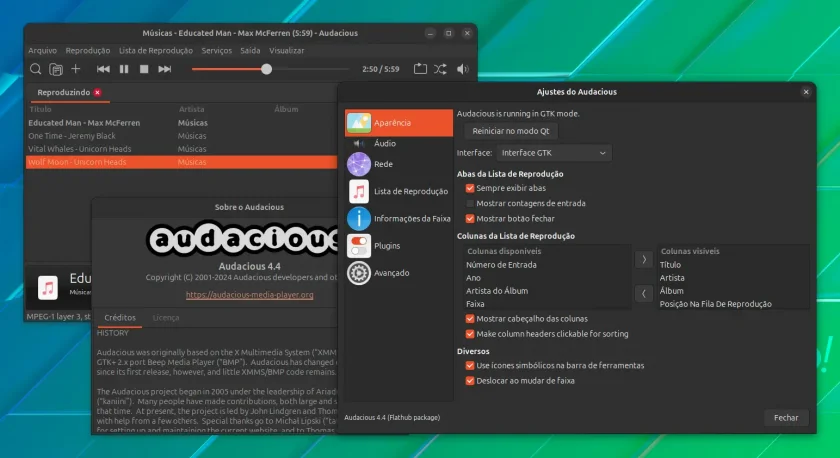840x458 pixels.
Task: Sort by Álbum column header in playlist
Action: click(x=286, y=109)
